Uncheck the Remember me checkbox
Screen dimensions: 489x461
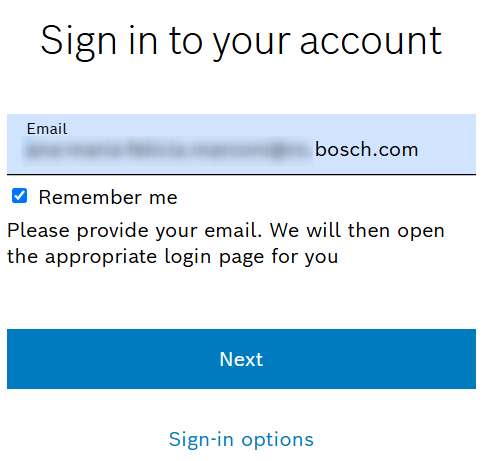19,196
